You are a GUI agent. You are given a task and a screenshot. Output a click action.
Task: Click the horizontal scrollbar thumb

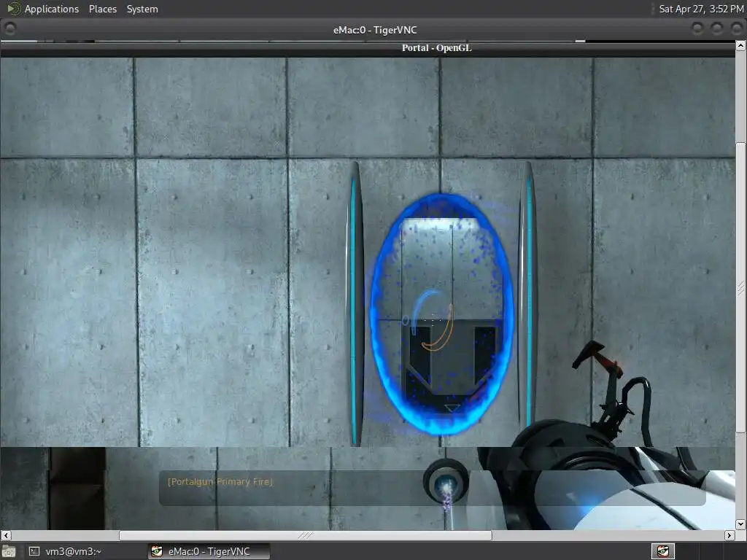point(306,536)
